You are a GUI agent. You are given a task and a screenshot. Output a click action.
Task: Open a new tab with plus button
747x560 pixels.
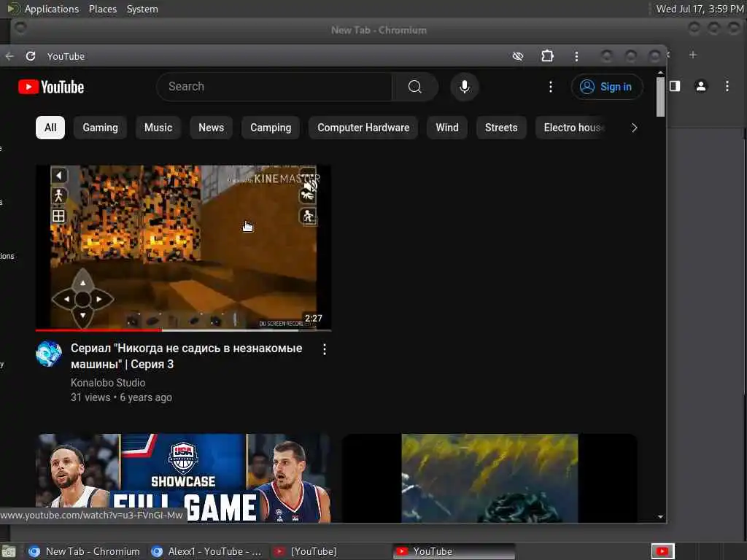[x=693, y=55]
